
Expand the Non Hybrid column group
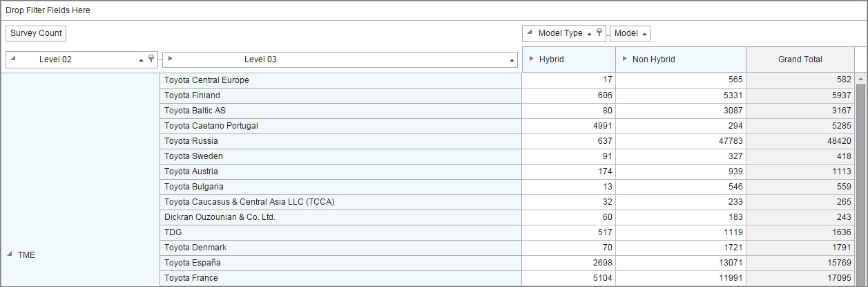624,59
